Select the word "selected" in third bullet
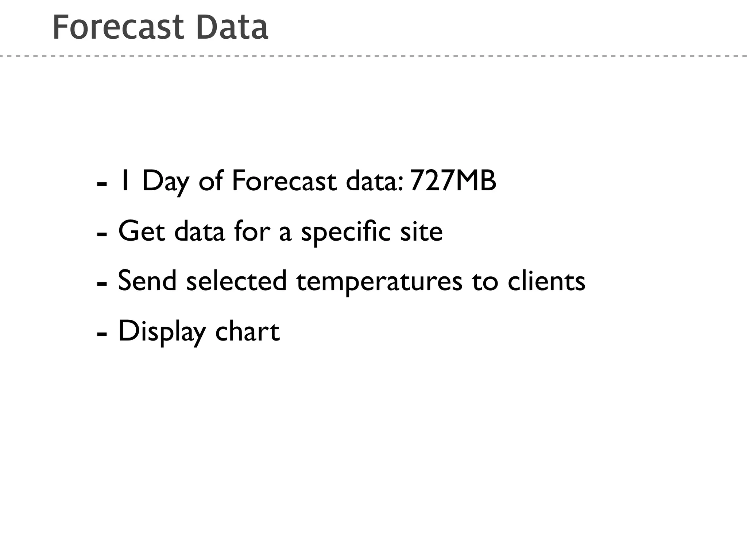Viewport: 747px width, 560px height. point(236,281)
